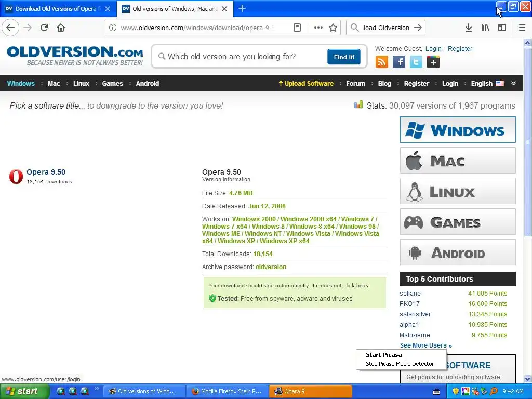Open the Firefox downloads panel
Viewport: 532px width, 399px height.
tap(469, 28)
